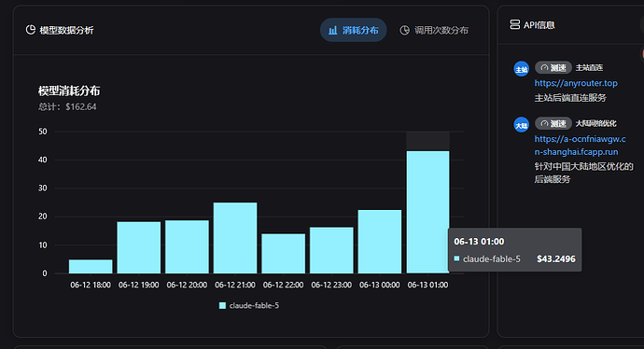Click the 模型数据分析 panel title
The width and height of the screenshot is (644, 349).
pyautogui.click(x=66, y=30)
